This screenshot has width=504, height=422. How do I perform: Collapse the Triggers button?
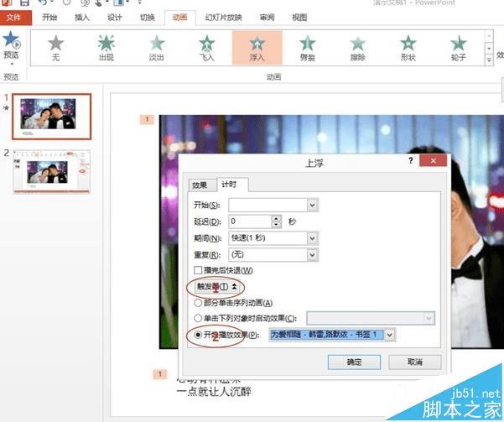(x=216, y=286)
